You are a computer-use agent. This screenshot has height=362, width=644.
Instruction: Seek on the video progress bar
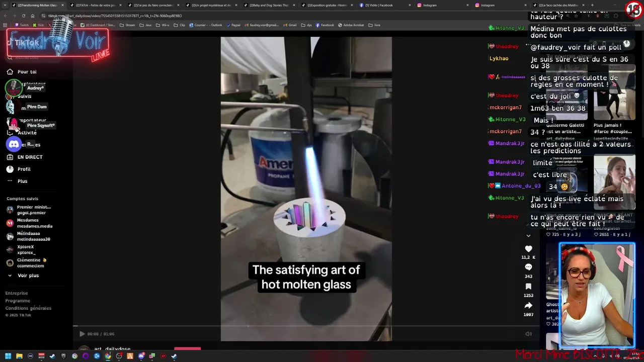pyautogui.click(x=306, y=326)
